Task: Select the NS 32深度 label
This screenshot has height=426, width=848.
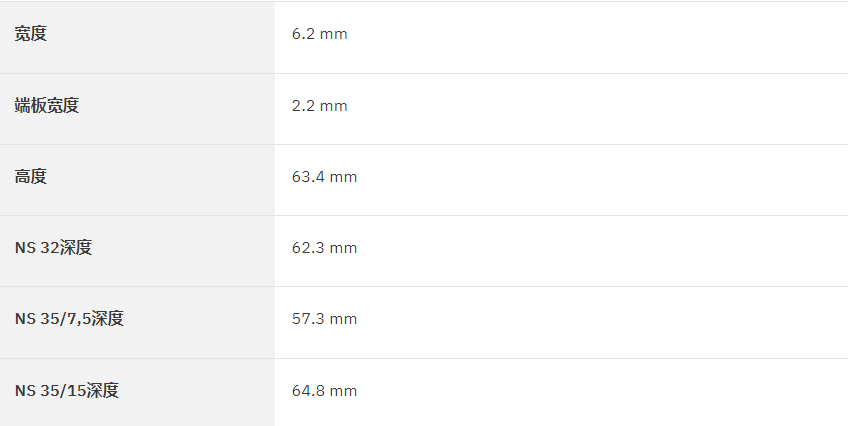Action: pyautogui.click(x=54, y=248)
